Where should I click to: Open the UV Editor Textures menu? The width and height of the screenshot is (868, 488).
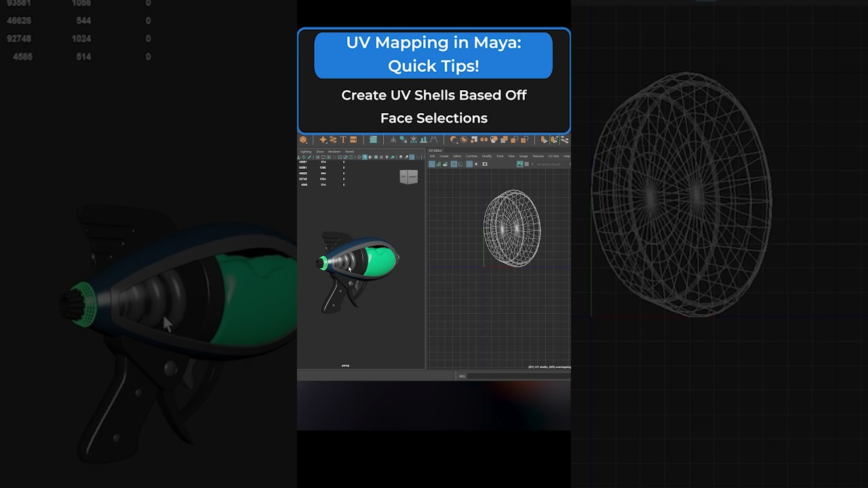coord(538,156)
